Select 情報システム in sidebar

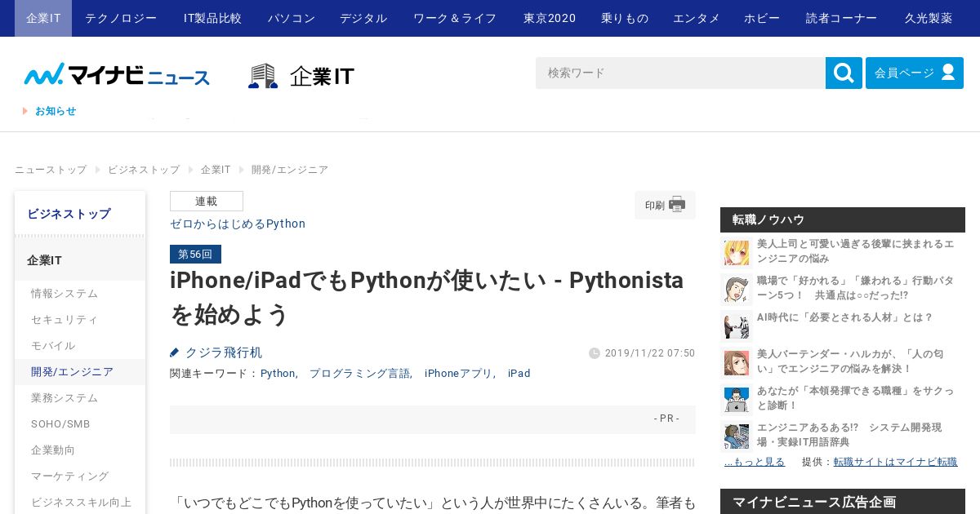(80, 294)
